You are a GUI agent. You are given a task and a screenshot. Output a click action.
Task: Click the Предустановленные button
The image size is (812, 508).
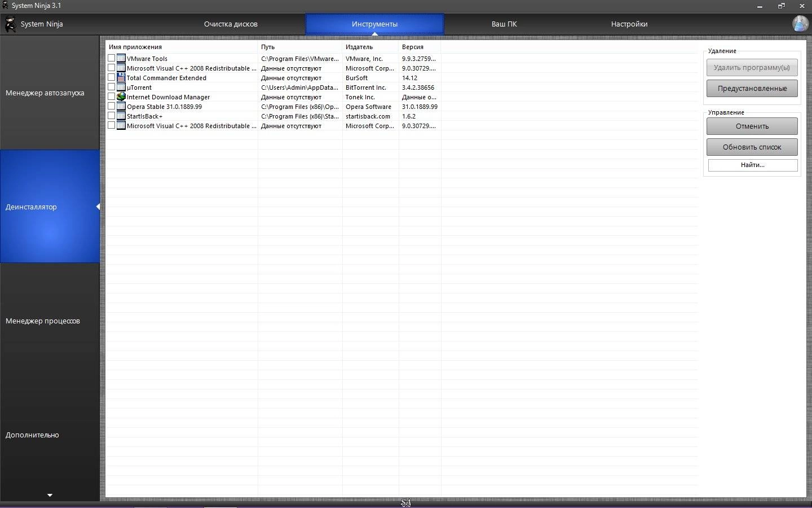[x=752, y=89]
